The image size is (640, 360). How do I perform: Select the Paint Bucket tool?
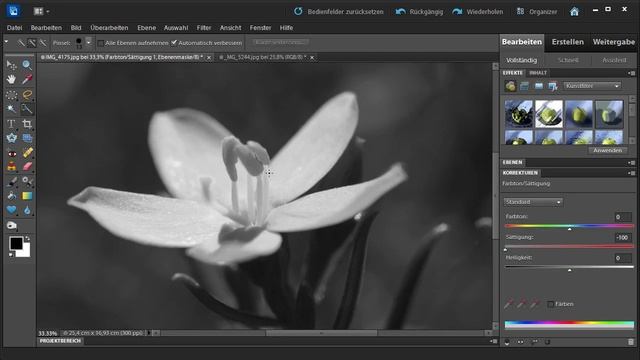11,196
